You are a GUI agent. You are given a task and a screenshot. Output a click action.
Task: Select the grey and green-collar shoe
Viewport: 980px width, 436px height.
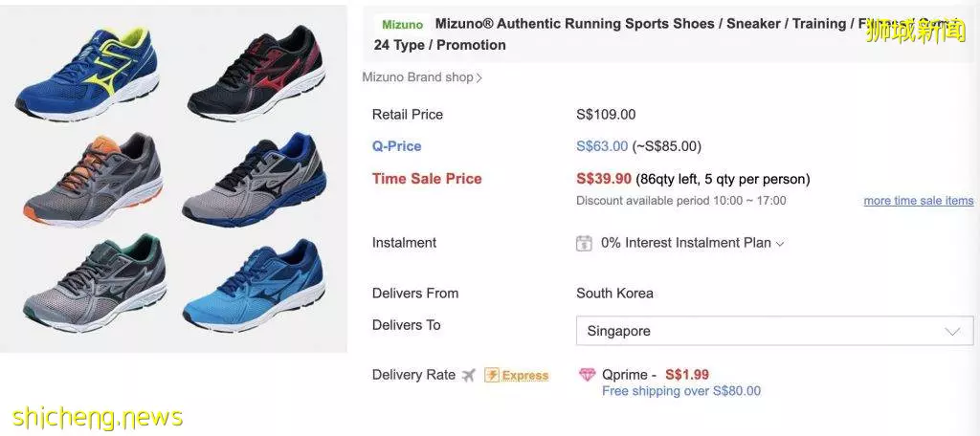95,283
